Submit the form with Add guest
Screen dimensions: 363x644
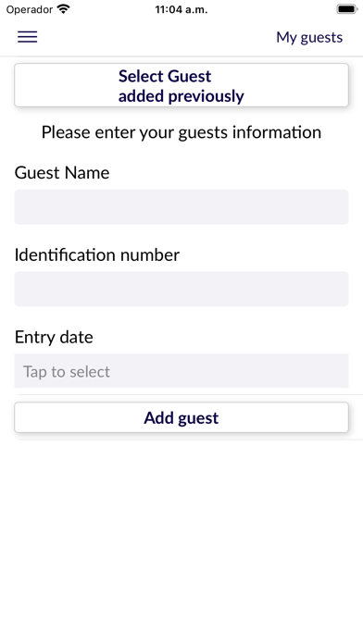tap(181, 417)
